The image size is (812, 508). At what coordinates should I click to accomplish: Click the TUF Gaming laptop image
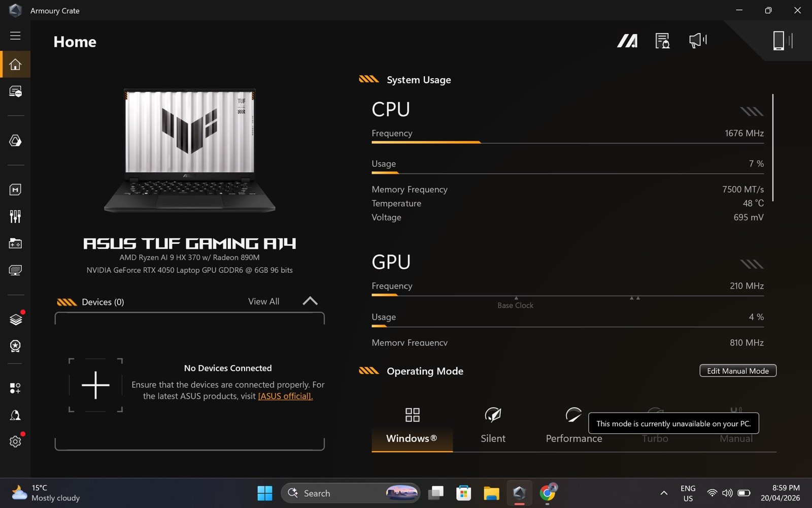click(189, 151)
